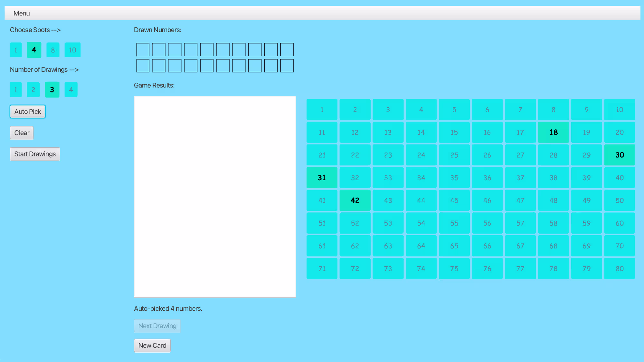Choose 10 spots option
The height and width of the screenshot is (362, 644).
tap(72, 50)
